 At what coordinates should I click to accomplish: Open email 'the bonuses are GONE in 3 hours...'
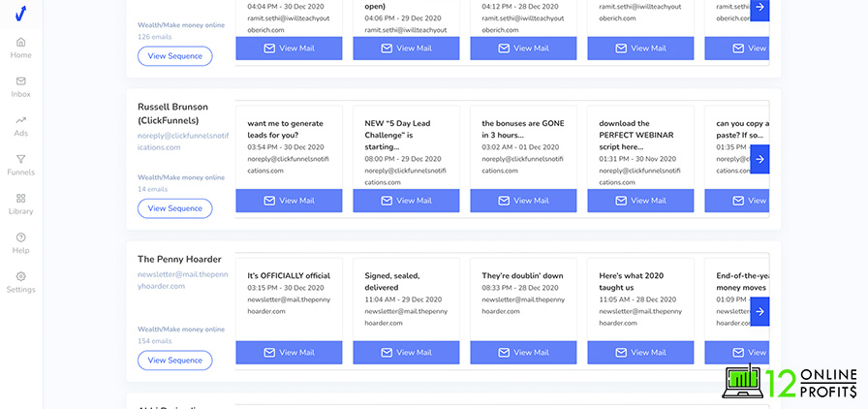pos(523,129)
